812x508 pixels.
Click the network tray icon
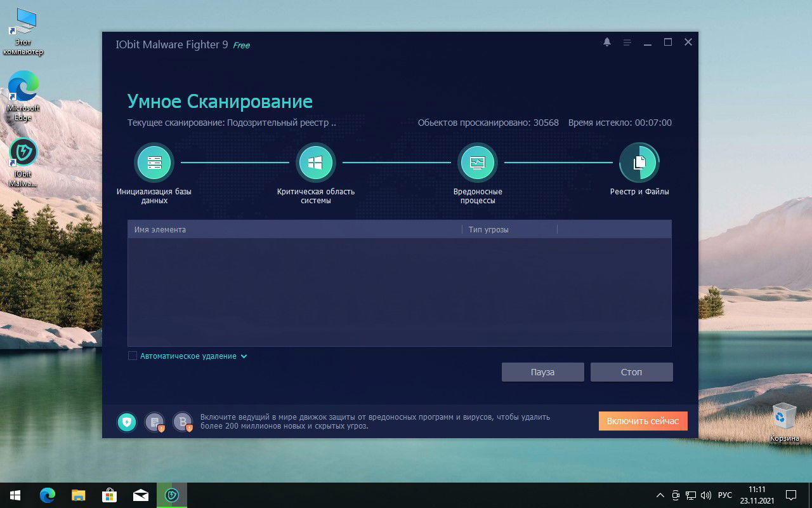pos(691,495)
